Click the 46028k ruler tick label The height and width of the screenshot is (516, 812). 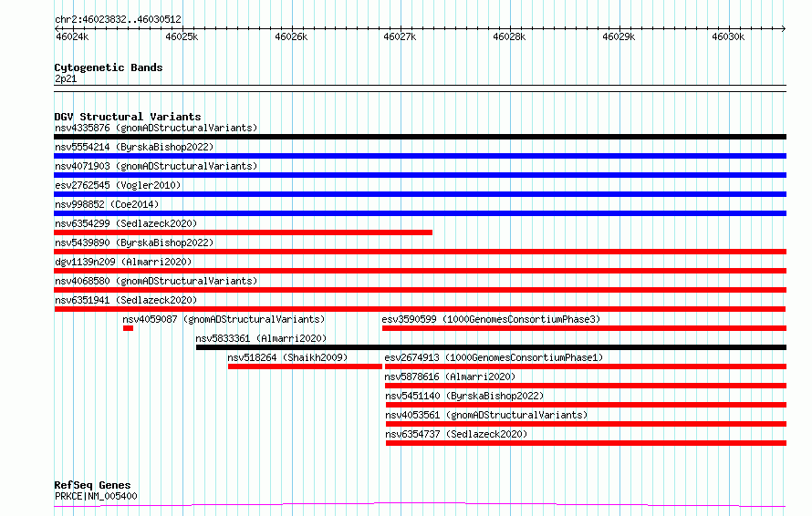pos(509,36)
